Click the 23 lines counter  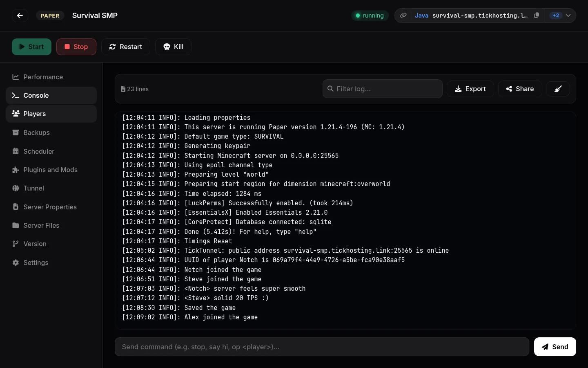(x=135, y=89)
